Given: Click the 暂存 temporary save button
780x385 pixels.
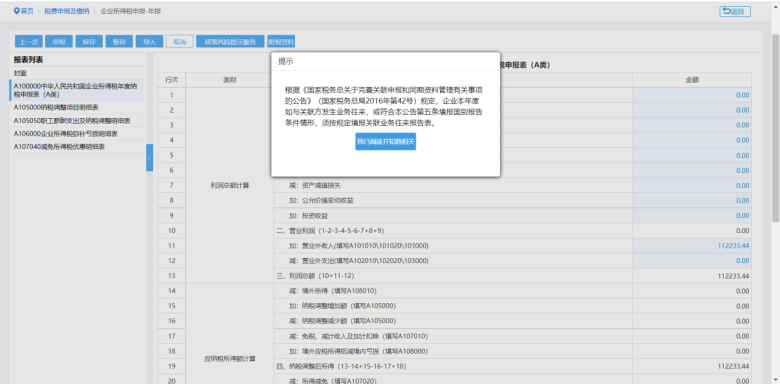Looking at the screenshot, I should tap(119, 42).
